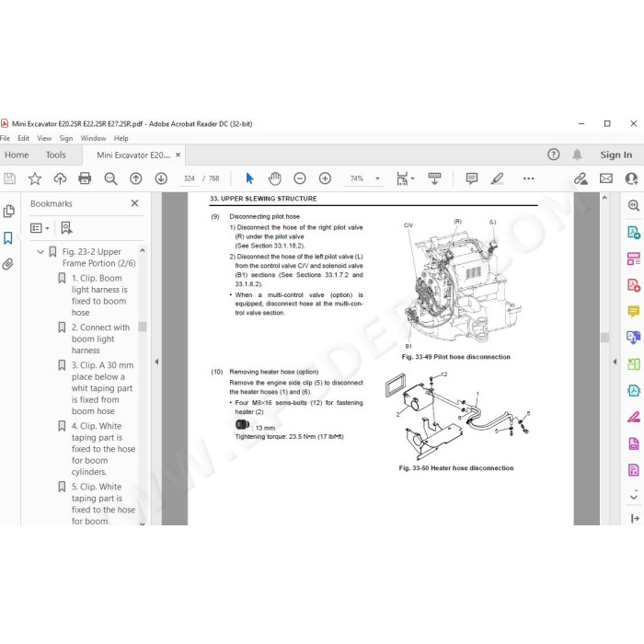Viewport: 644px width, 644px height.
Task: Open Export PDF tool in right pane
Action: coord(633,233)
